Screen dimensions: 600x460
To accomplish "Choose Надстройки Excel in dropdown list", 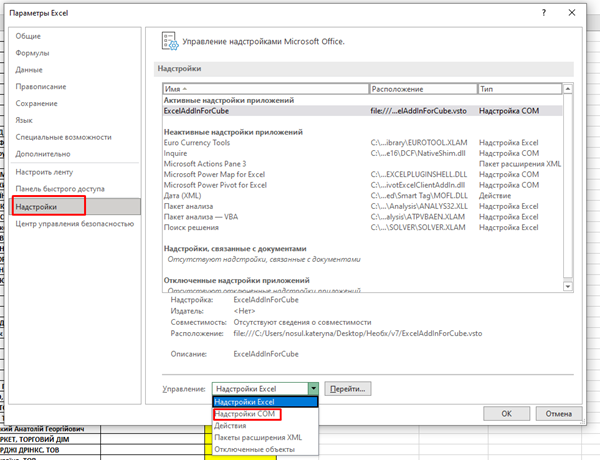I will point(265,402).
